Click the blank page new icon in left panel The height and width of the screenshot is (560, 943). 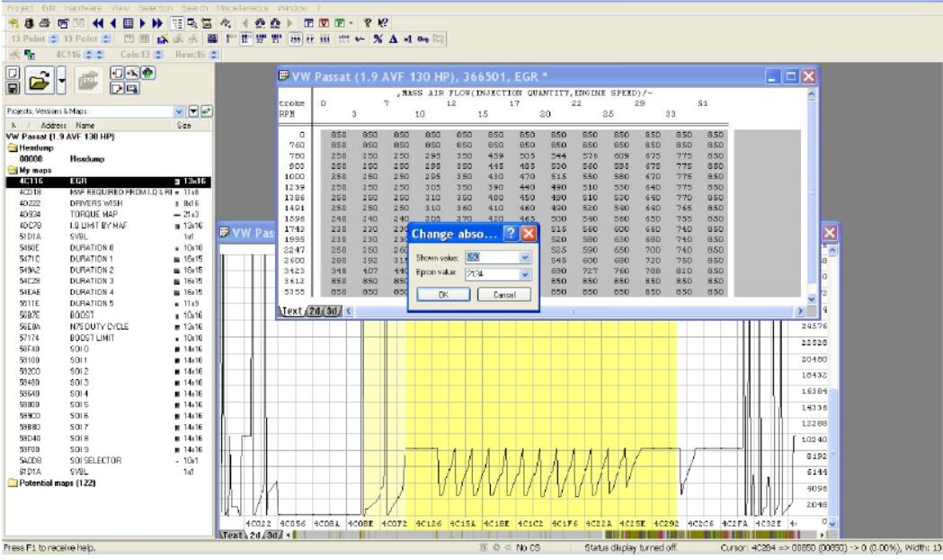13,74
